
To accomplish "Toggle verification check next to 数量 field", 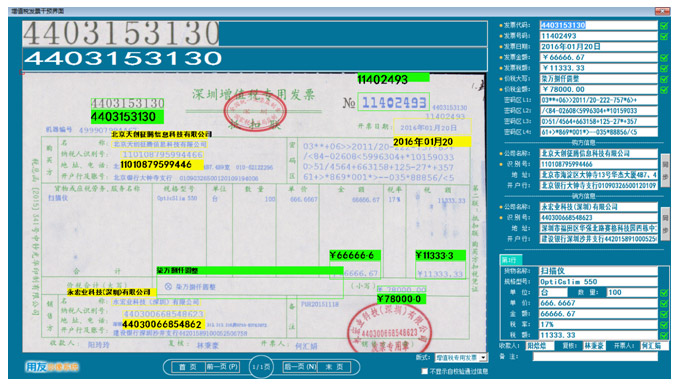I will (x=664, y=293).
